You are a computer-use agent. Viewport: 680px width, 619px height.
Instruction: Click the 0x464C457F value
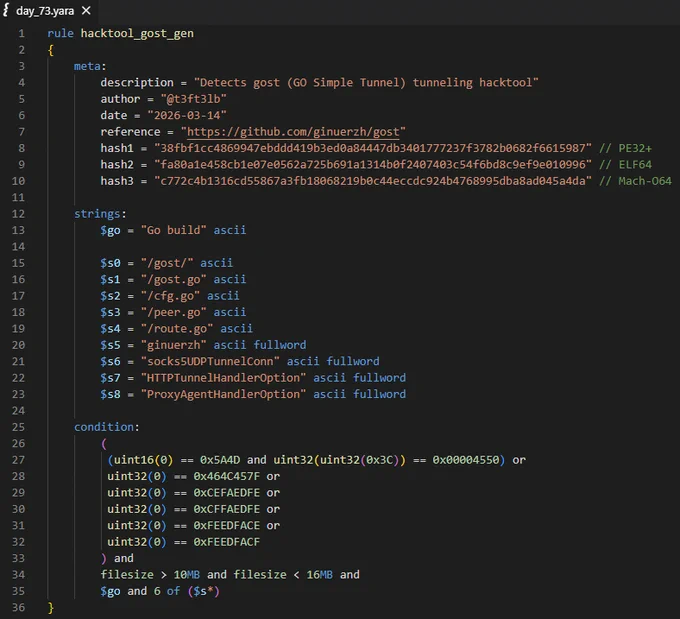[227, 476]
